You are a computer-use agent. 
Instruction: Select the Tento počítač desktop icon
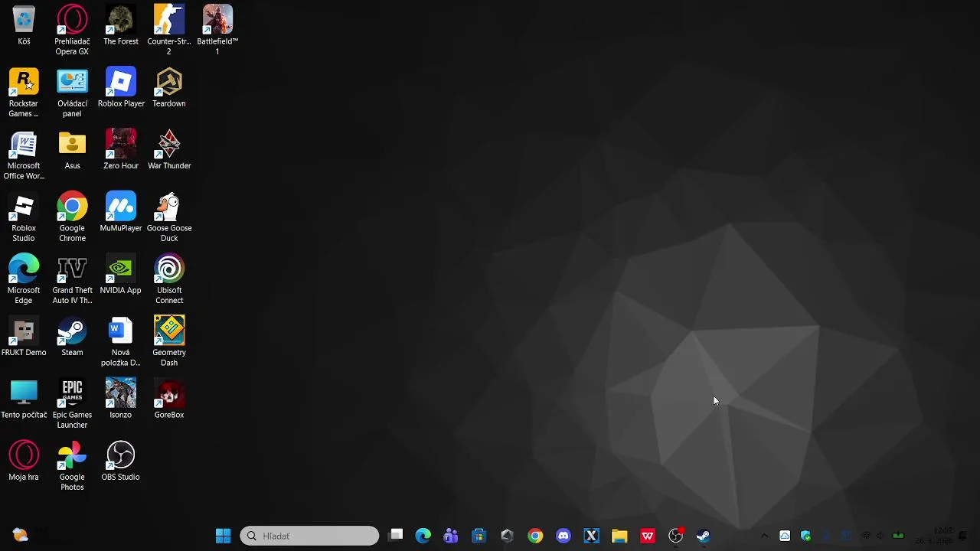[24, 399]
